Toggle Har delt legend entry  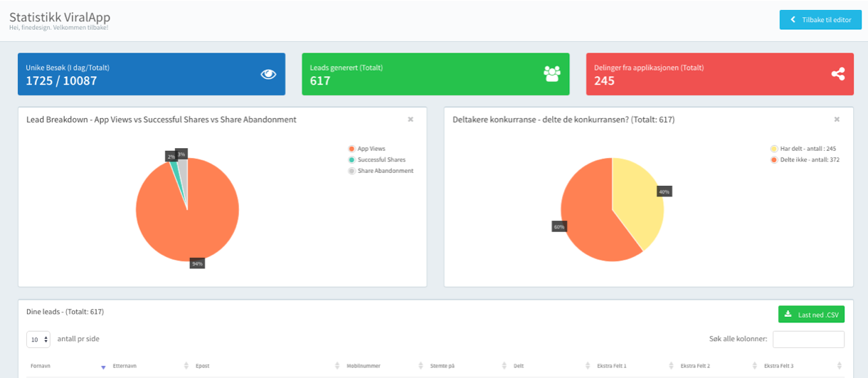[x=802, y=149]
